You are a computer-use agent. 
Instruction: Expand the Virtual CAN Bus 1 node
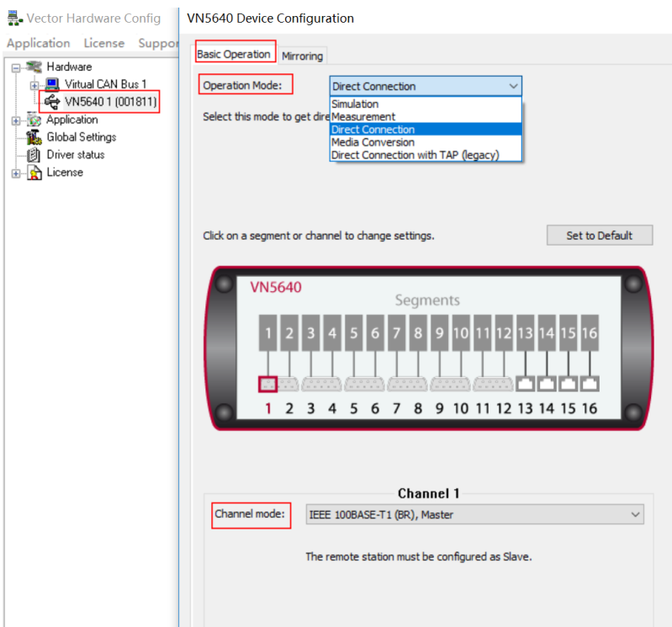click(34, 85)
